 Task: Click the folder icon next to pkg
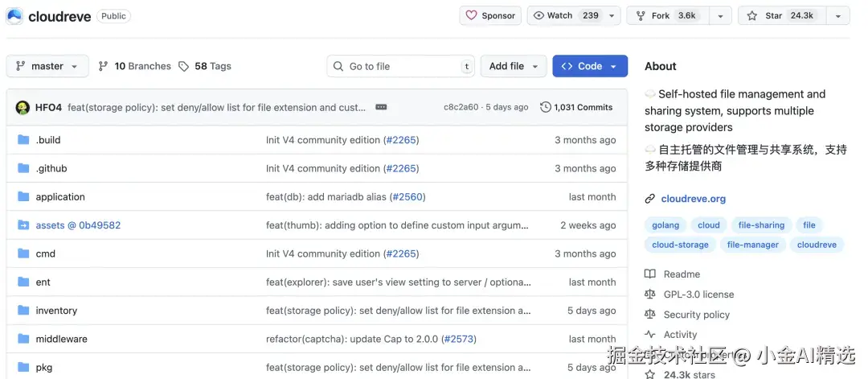[x=23, y=367]
